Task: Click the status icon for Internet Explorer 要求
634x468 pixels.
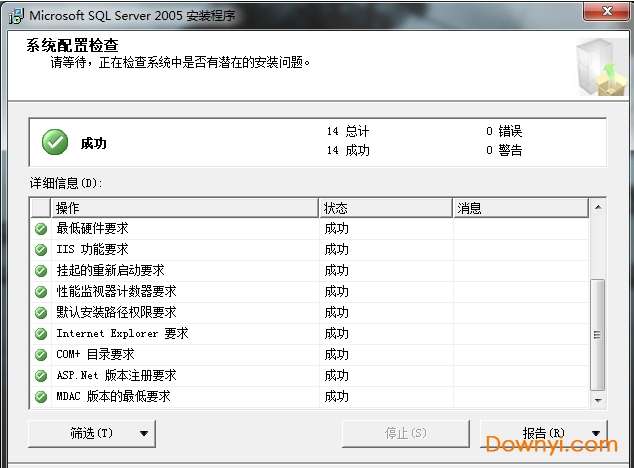Action: pyautogui.click(x=41, y=334)
